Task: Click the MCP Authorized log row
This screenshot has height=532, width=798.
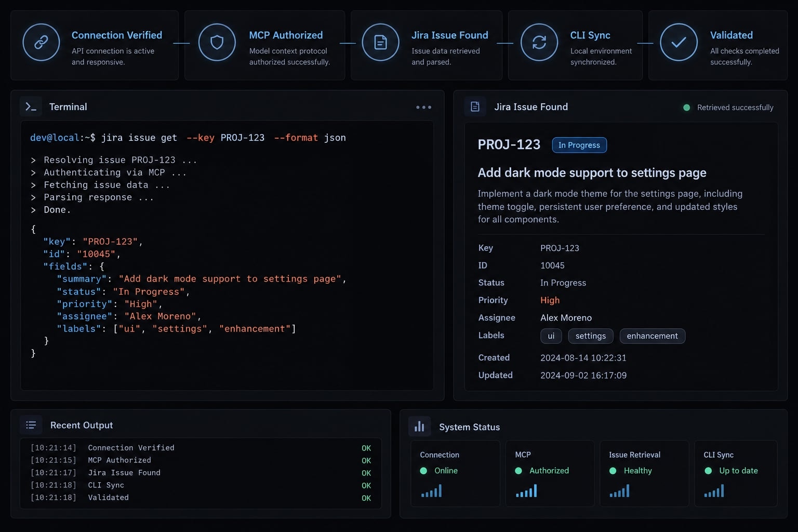Action: pos(201,460)
